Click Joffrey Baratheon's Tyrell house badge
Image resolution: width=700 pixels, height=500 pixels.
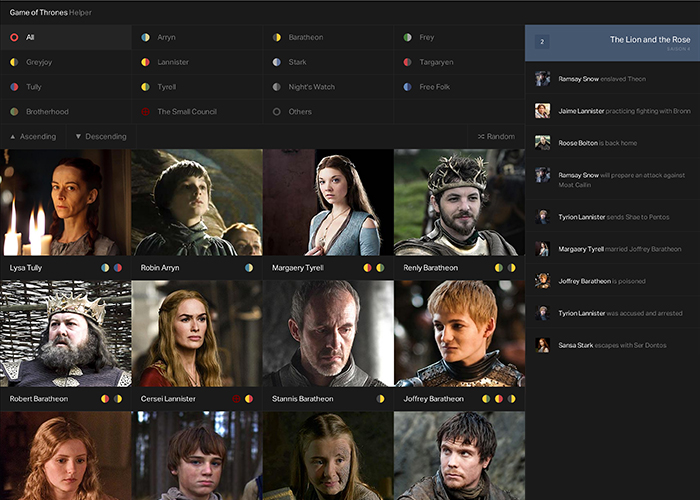click(486, 399)
